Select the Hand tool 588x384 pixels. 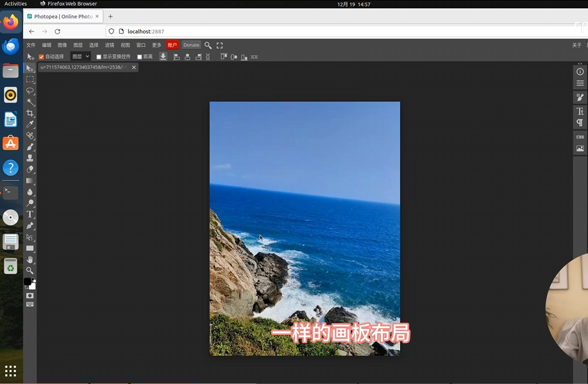[x=30, y=260]
